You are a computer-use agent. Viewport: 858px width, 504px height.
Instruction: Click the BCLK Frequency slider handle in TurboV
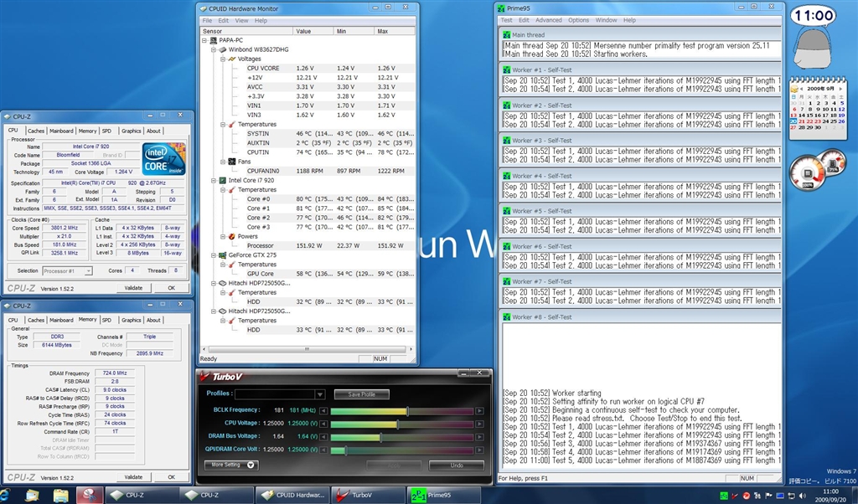click(x=407, y=411)
